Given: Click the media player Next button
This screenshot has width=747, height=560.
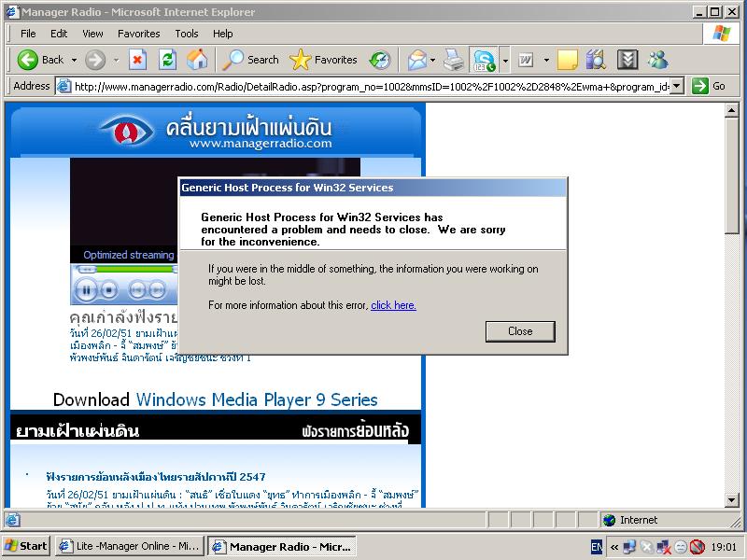Looking at the screenshot, I should point(157,289).
